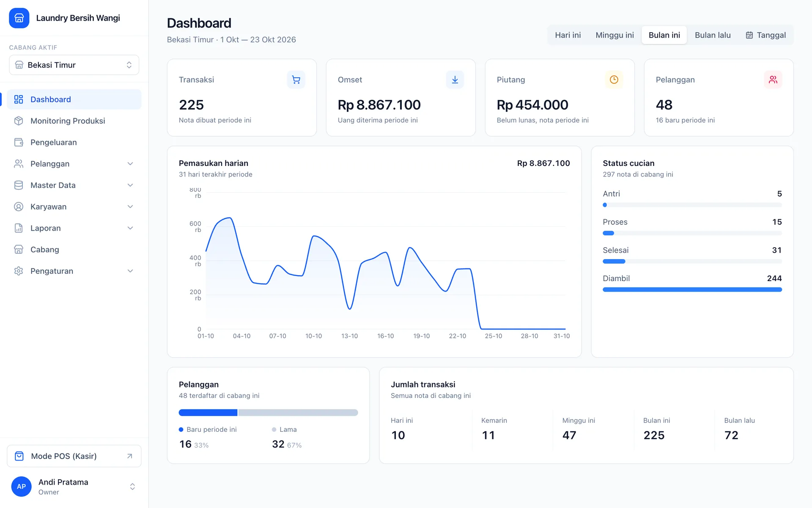
Task: Open the Andi Pratama account menu chevron
Action: (132, 486)
